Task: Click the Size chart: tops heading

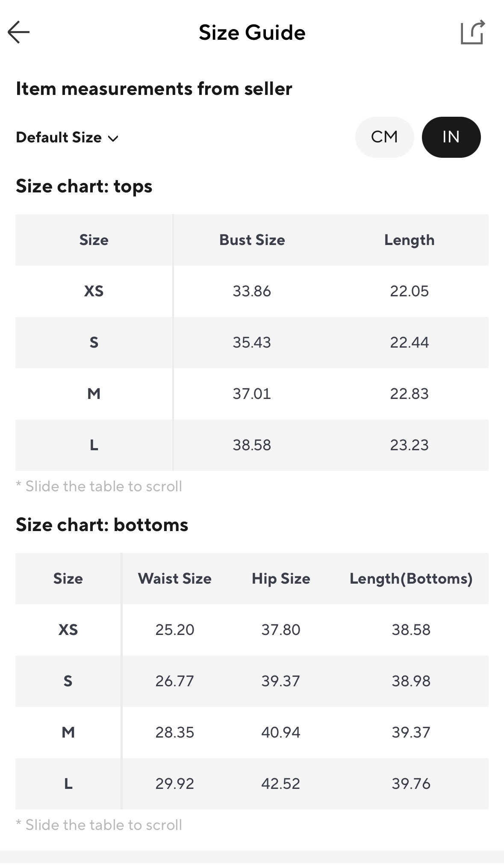Action: point(84,186)
